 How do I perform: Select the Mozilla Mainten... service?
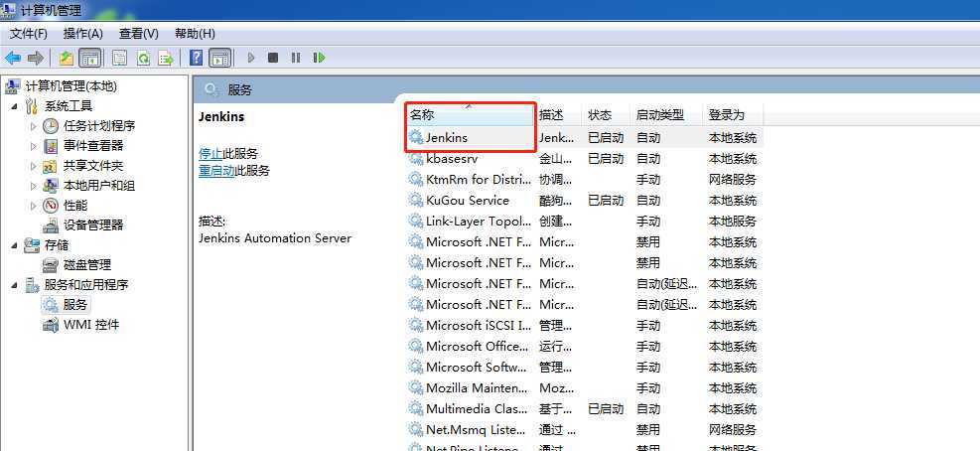(x=584, y=388)
